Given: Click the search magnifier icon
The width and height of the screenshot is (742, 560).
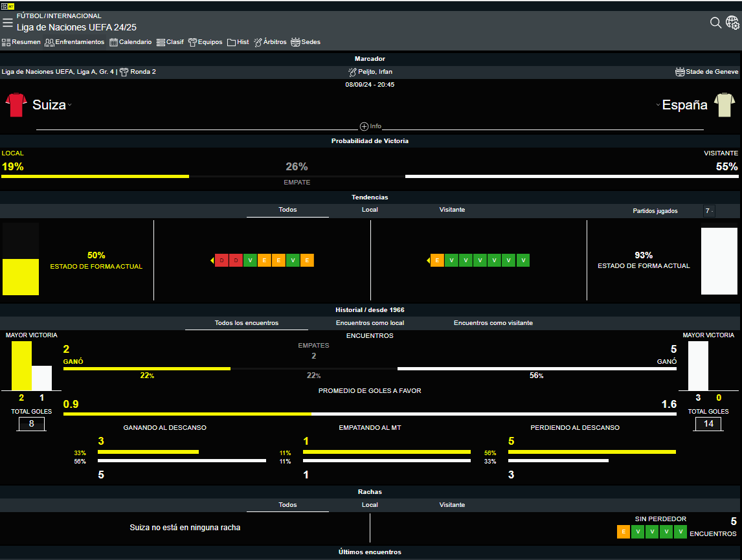Looking at the screenshot, I should (x=715, y=23).
